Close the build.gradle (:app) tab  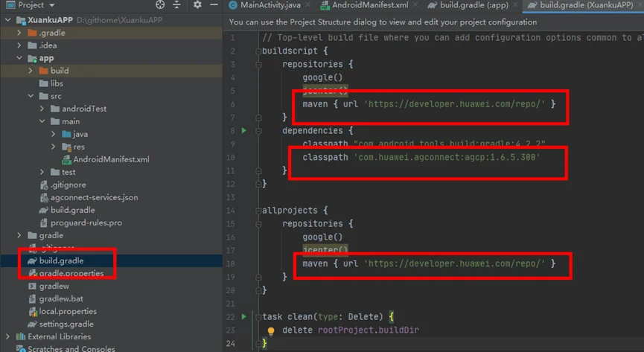click(515, 5)
